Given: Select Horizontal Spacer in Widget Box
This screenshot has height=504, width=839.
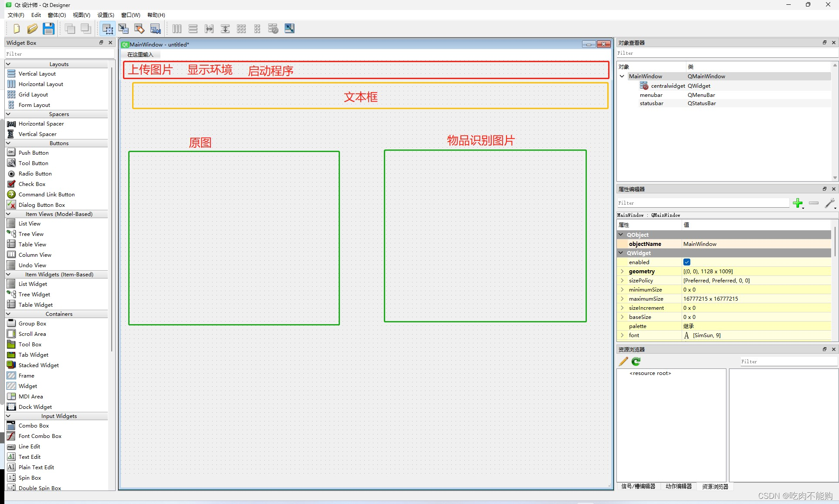Looking at the screenshot, I should pos(41,123).
